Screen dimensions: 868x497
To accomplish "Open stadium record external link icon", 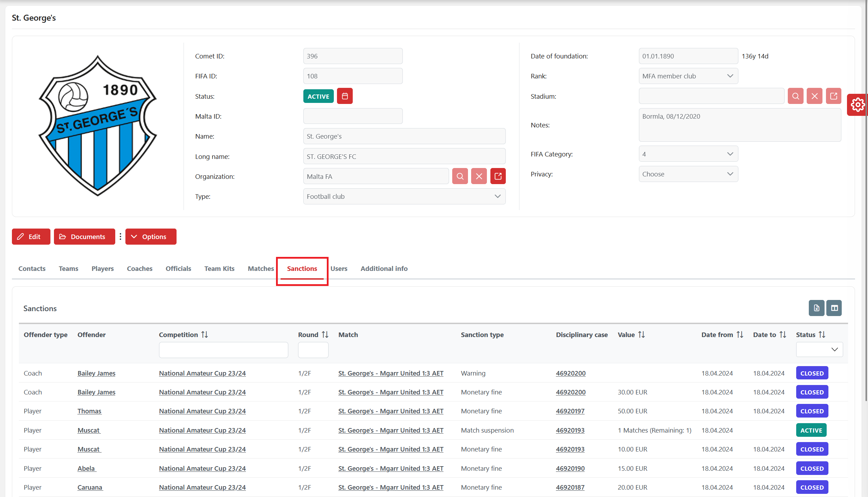I will pyautogui.click(x=833, y=96).
